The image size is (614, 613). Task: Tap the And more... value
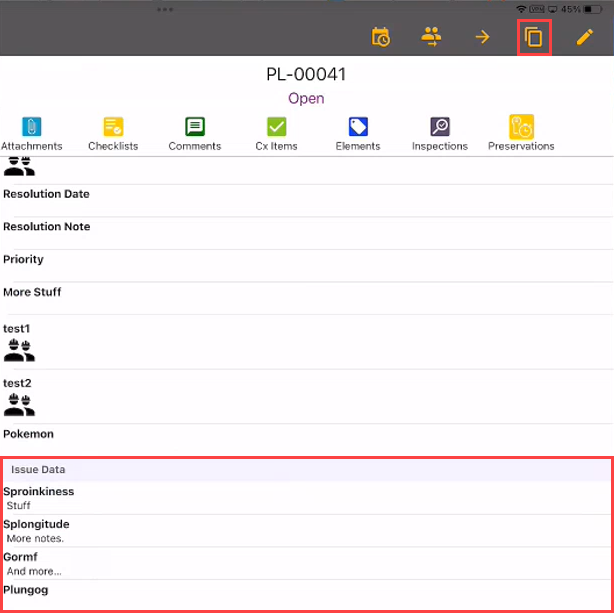tap(34, 571)
